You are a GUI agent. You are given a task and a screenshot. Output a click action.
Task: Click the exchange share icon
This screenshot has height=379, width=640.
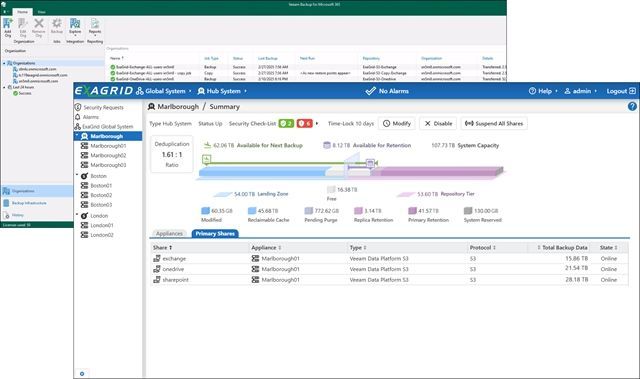[157, 259]
